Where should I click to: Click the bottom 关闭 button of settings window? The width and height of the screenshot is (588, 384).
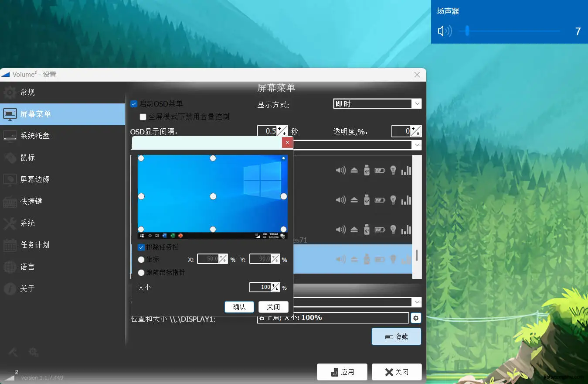397,372
